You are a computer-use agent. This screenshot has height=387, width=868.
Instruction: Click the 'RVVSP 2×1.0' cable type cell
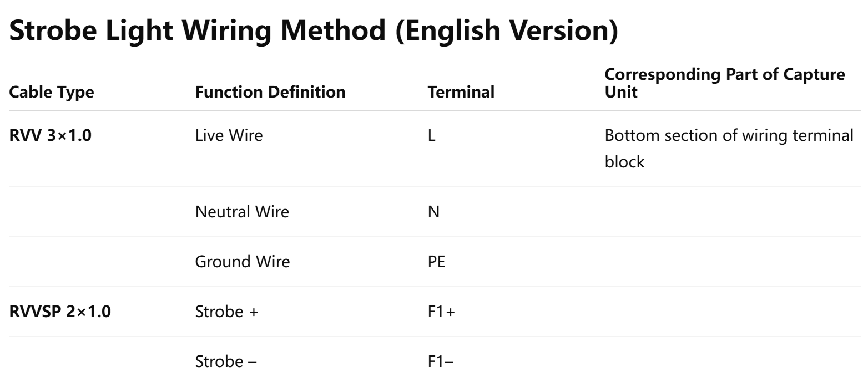(x=60, y=312)
